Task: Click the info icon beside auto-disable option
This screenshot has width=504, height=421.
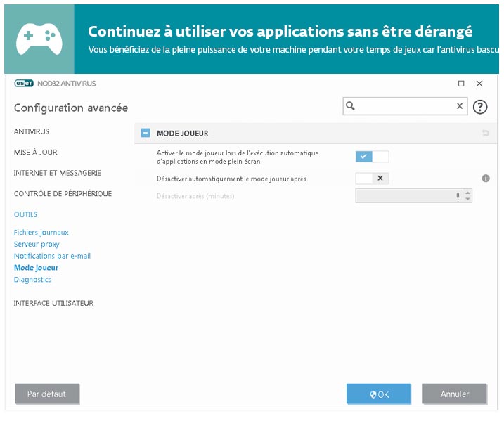Action: click(x=485, y=179)
